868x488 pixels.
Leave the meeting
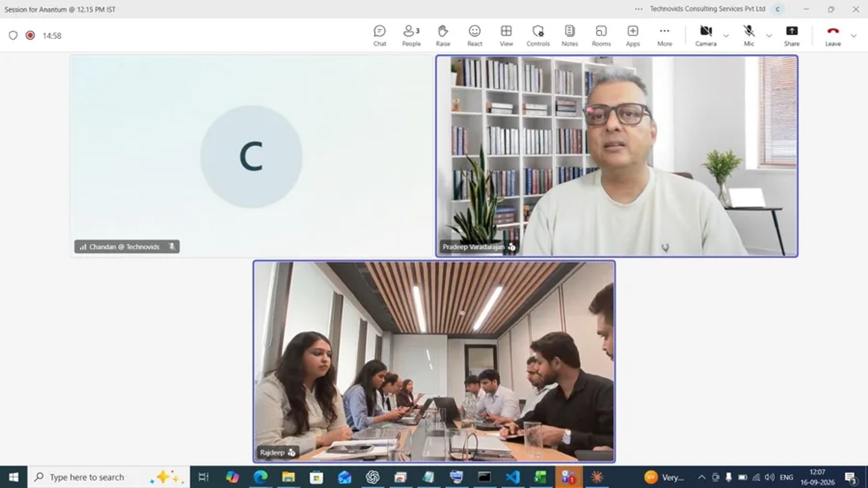click(x=833, y=36)
